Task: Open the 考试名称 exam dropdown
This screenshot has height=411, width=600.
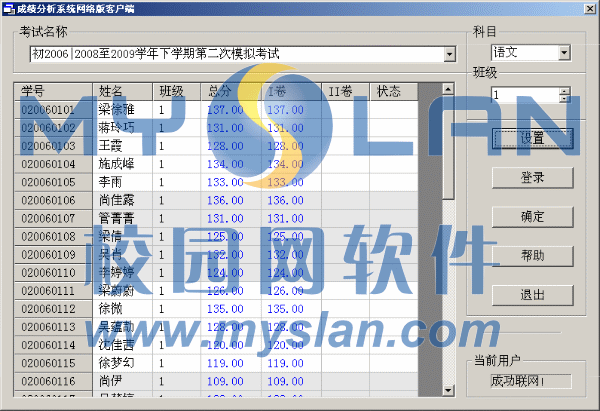Action: tap(448, 52)
